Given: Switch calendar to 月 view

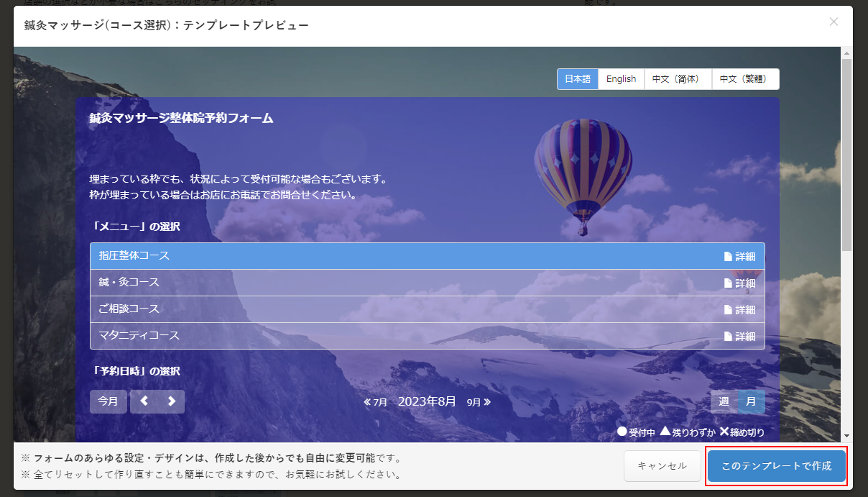Looking at the screenshot, I should [x=751, y=401].
